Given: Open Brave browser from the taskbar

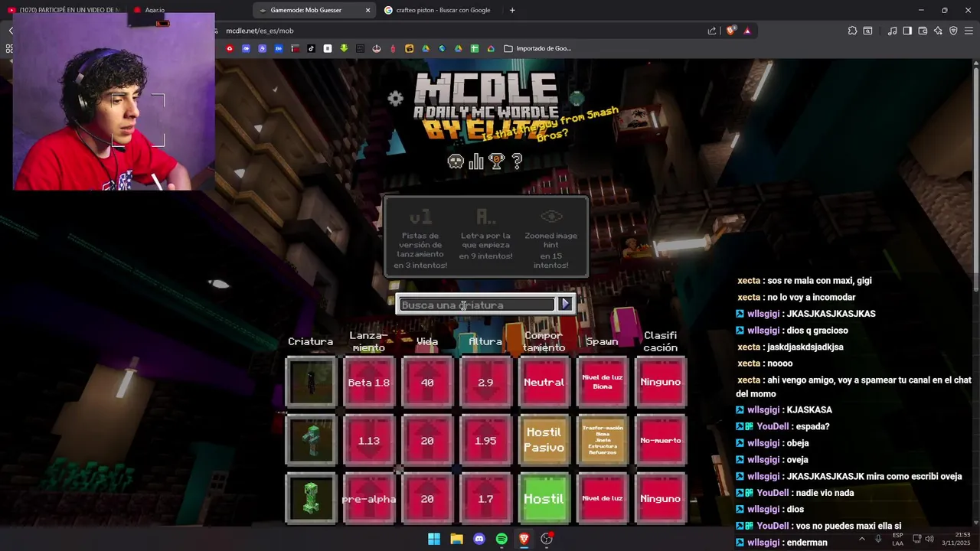Looking at the screenshot, I should (524, 539).
